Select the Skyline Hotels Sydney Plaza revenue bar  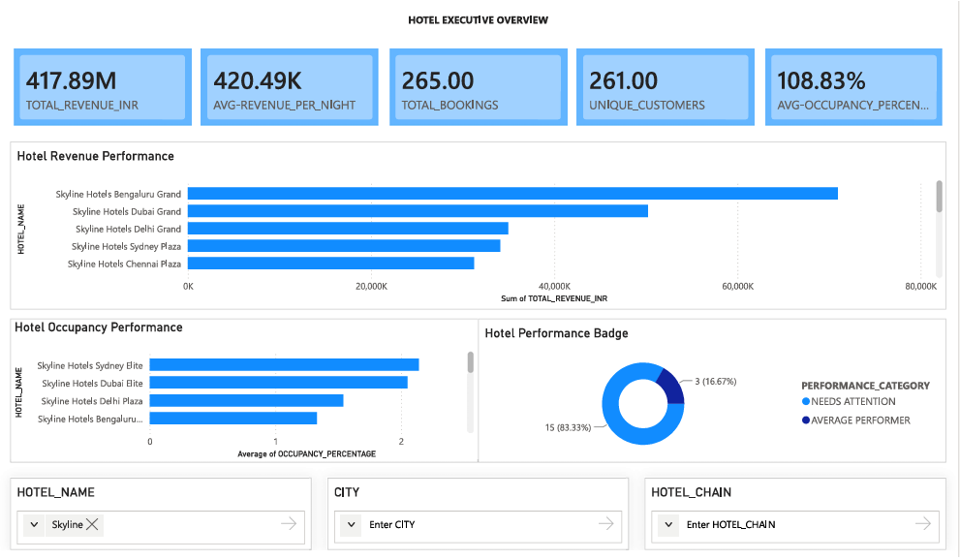(x=344, y=246)
